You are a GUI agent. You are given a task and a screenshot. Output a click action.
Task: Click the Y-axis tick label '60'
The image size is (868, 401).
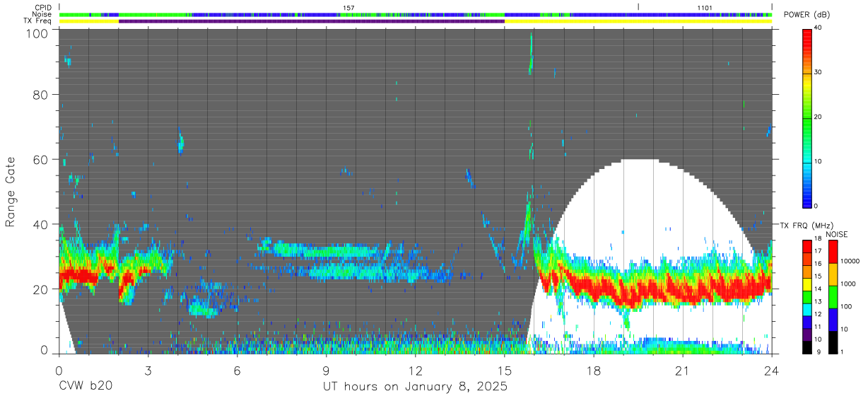(40, 159)
